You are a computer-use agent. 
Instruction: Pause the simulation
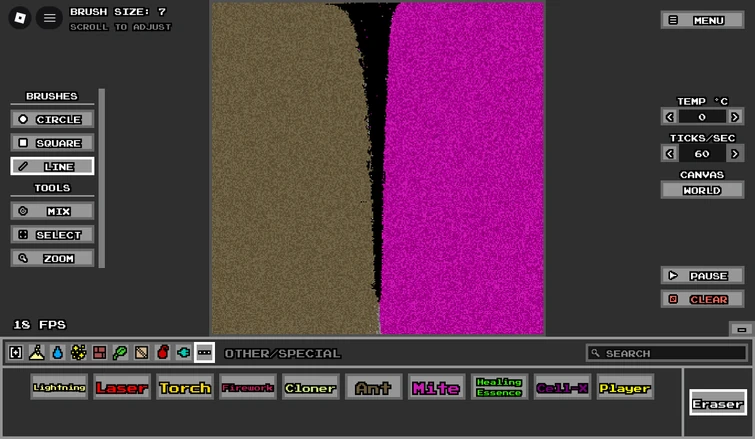pos(702,276)
